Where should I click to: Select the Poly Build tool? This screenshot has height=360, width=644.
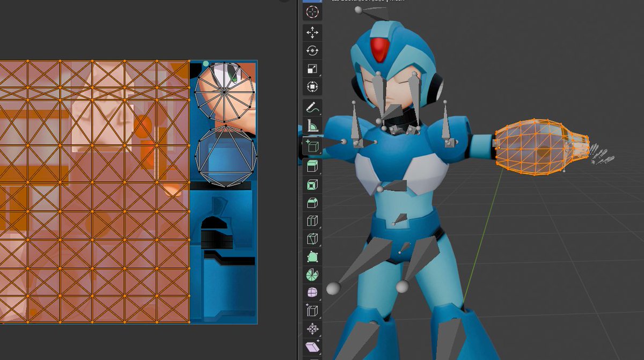pos(312,257)
